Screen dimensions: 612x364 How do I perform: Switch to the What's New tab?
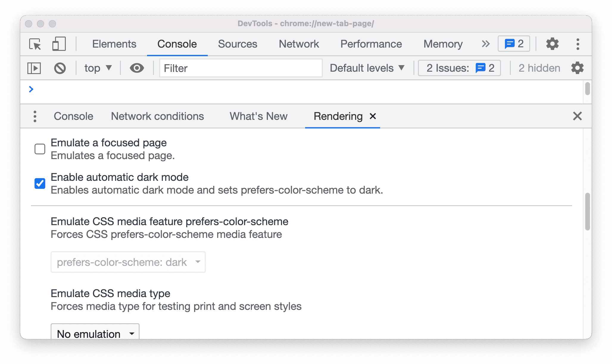pos(258,115)
